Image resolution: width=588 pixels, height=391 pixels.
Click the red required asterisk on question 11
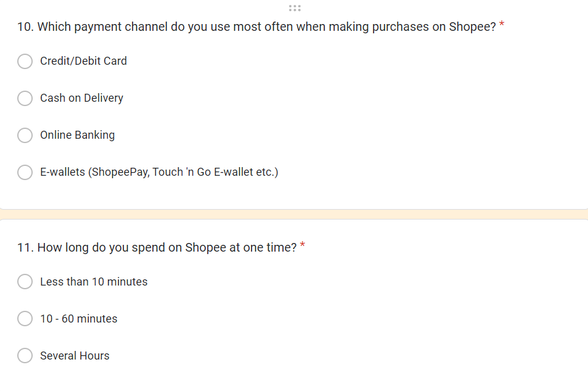pyautogui.click(x=302, y=245)
